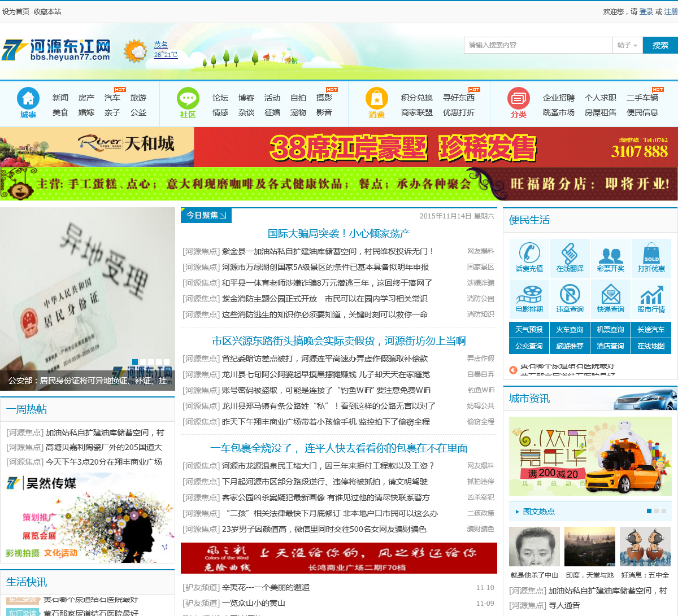Open the 异地受理 ID card slideshow image
This screenshot has height=616, width=678.
pyautogui.click(x=88, y=299)
